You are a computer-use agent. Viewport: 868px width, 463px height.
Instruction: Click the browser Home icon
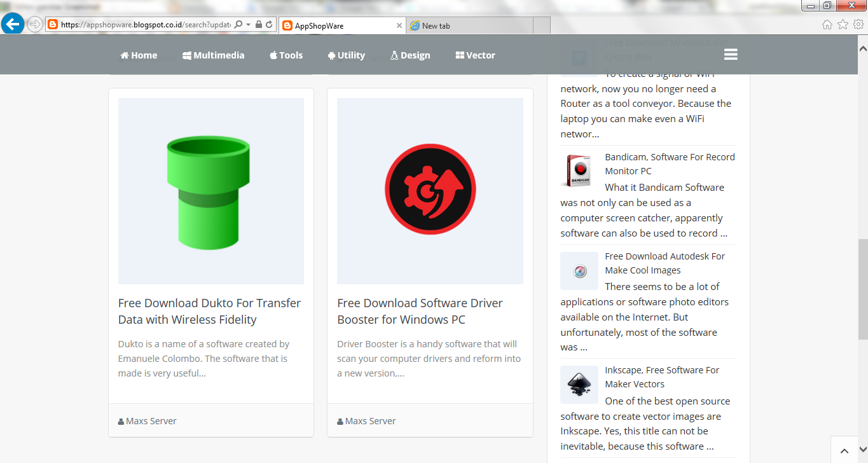click(x=827, y=25)
